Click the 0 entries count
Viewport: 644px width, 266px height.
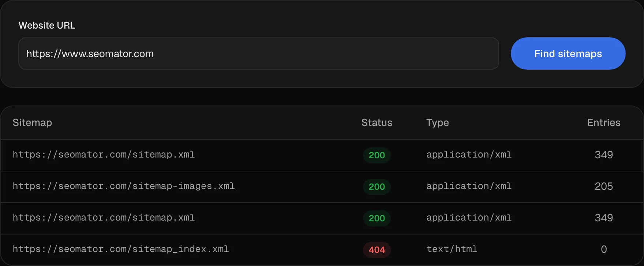604,249
